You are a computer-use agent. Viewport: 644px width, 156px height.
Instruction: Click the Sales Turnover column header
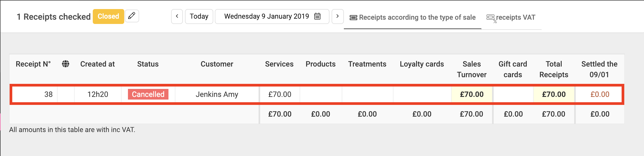coord(472,69)
